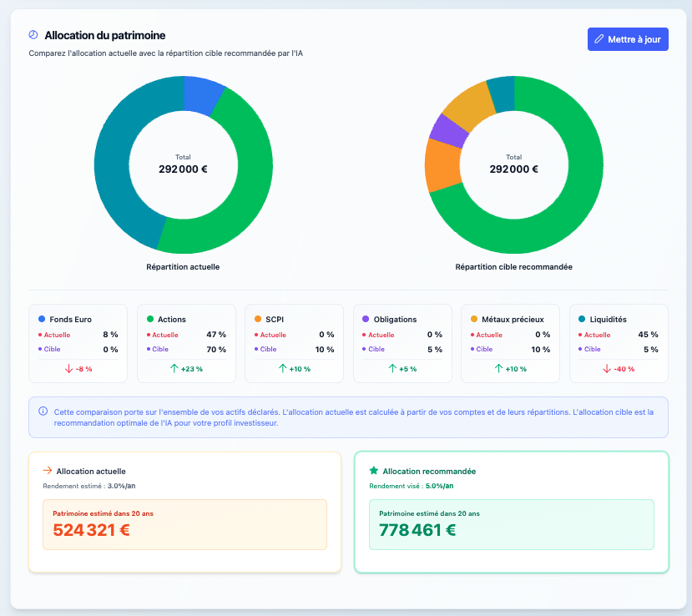
Task: Click the pie chart icon beside Allocation du patrimoine
Action: pyautogui.click(x=33, y=35)
